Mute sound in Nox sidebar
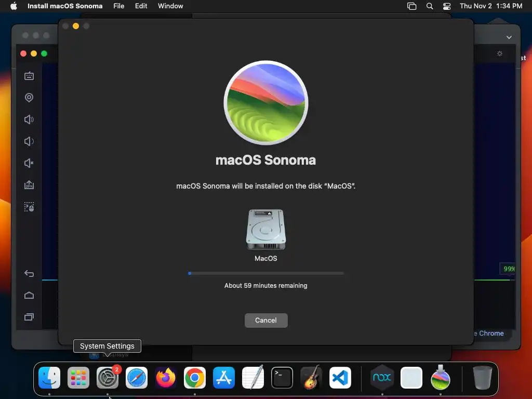The image size is (532, 399). (x=29, y=163)
